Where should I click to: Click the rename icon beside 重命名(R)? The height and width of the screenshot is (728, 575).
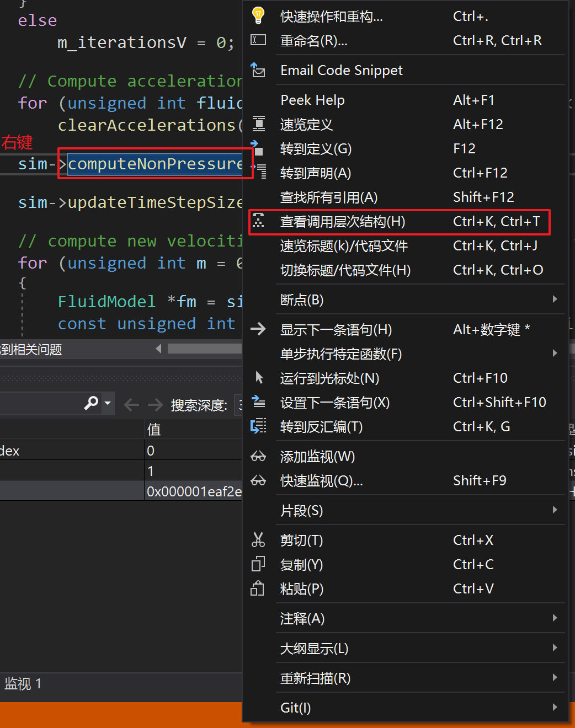[x=258, y=40]
